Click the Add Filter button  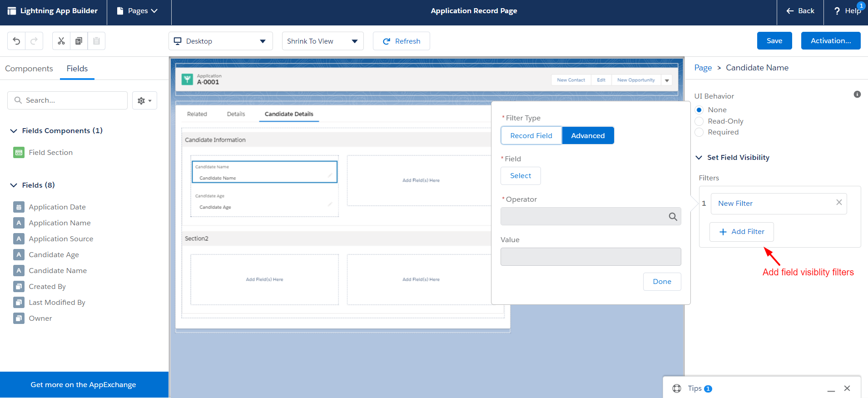[742, 232]
